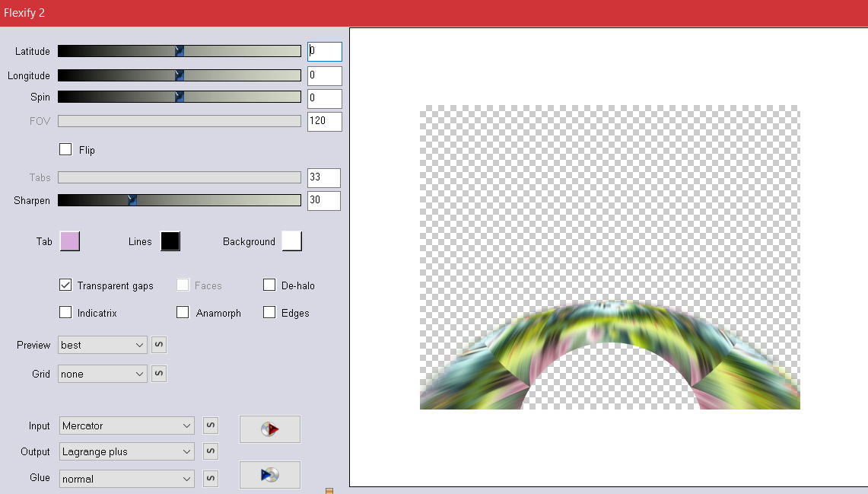Enable the Anamorph checkbox
Viewport: 868px width, 494px height.
point(183,313)
